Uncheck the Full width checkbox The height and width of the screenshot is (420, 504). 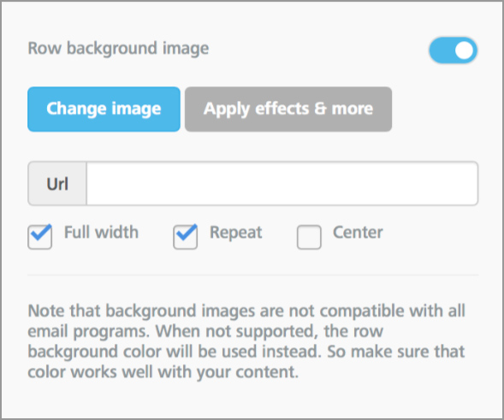coord(40,237)
